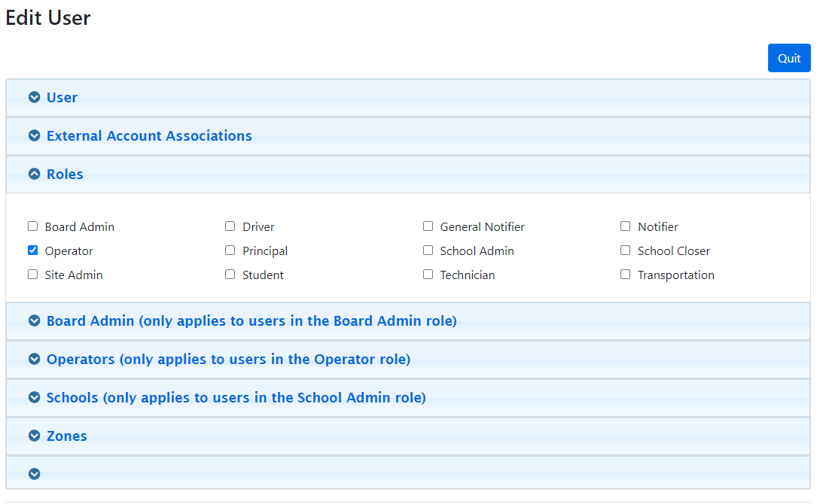The image size is (826, 504).
Task: Click chevron icon beside Schools section
Action: point(34,397)
